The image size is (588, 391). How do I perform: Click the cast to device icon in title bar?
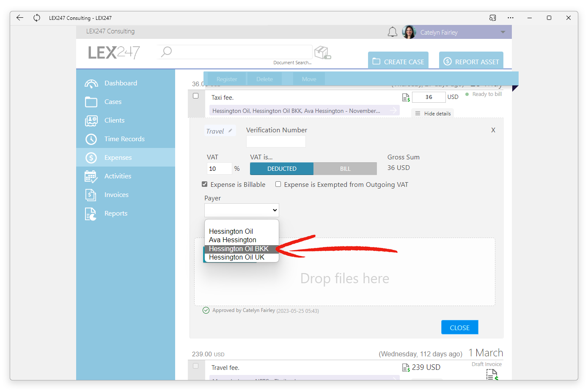[x=493, y=18]
